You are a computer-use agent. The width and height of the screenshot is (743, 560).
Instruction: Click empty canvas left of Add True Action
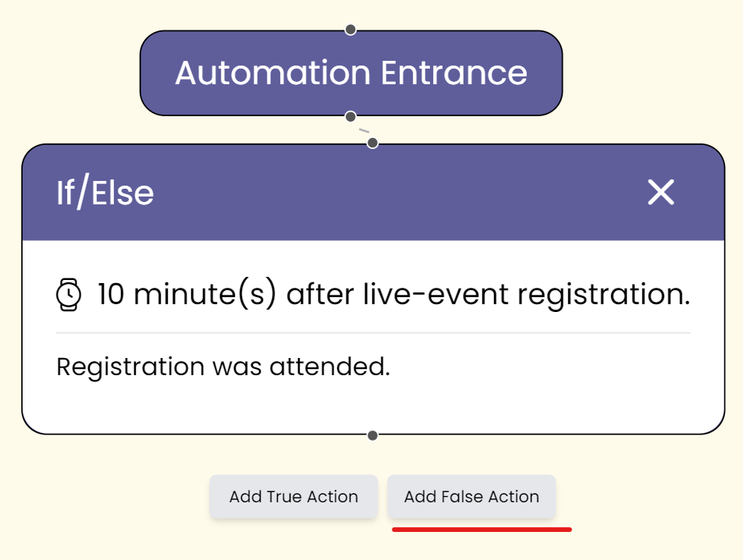pos(101,497)
